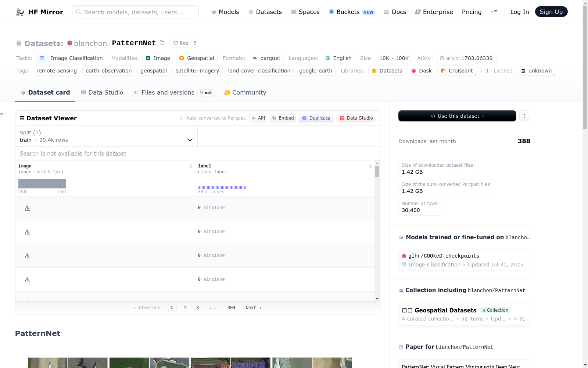Jump to page 2 of the viewer
This screenshot has width=588, height=368.
click(184, 308)
